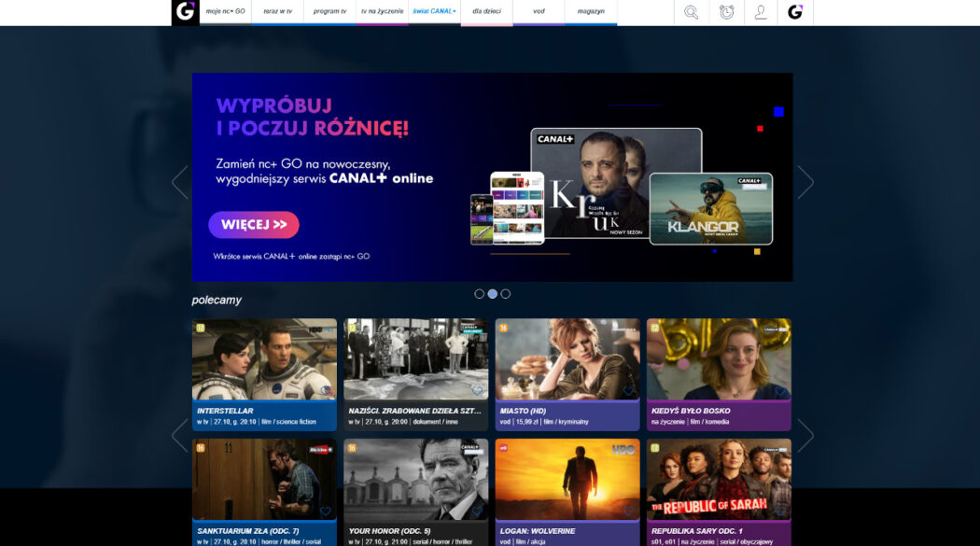
Task: Open świat CANAL+ tab
Action: (x=434, y=12)
